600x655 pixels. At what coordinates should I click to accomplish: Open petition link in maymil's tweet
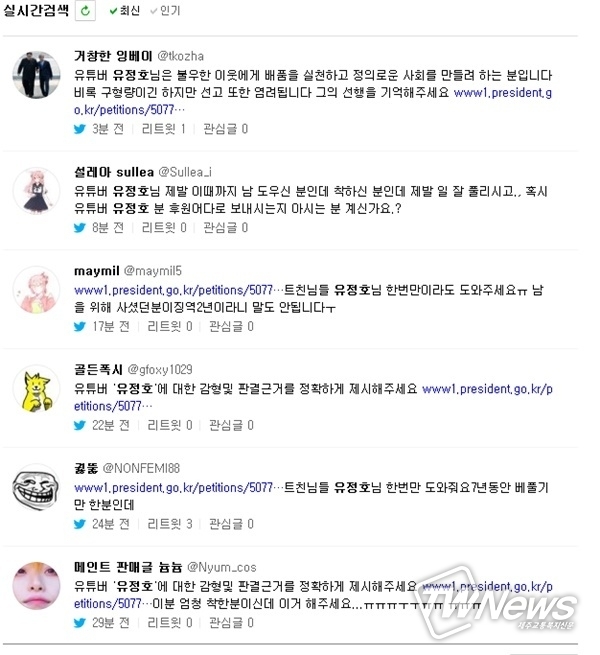click(174, 290)
